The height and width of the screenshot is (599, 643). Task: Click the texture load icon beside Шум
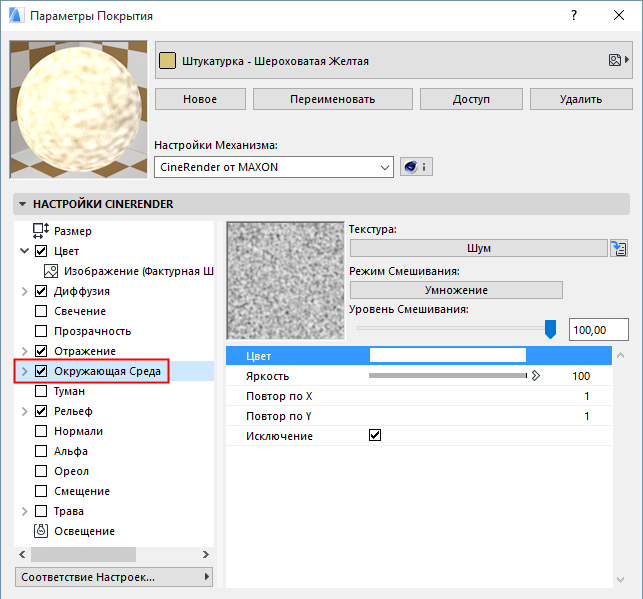click(619, 248)
